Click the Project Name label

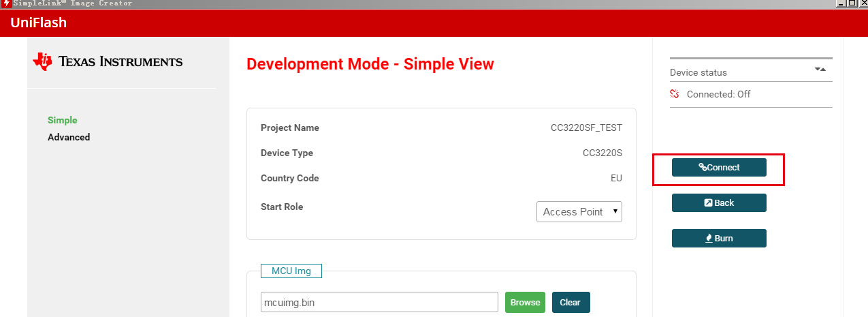tap(290, 127)
